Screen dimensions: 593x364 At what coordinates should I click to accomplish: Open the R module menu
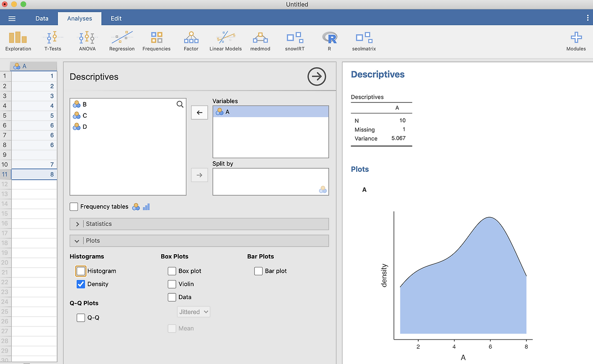pos(329,41)
